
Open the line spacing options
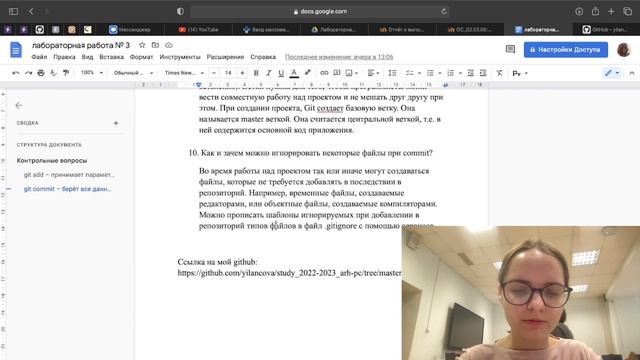(392, 73)
